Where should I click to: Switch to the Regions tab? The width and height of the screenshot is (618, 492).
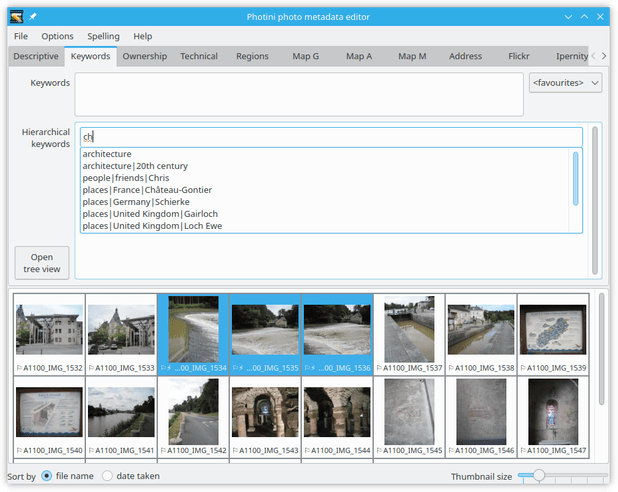(252, 56)
